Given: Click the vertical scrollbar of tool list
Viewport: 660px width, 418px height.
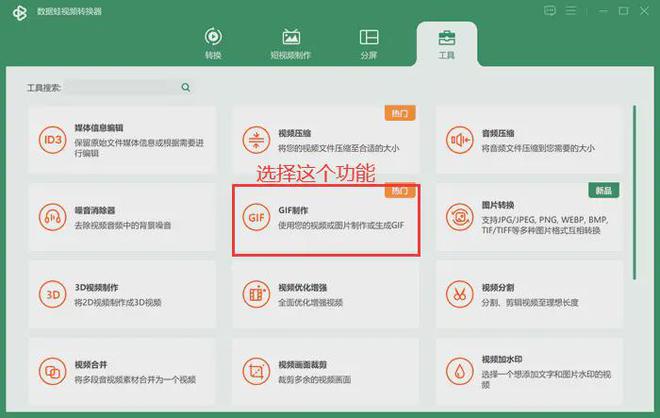Looking at the screenshot, I should [x=634, y=192].
